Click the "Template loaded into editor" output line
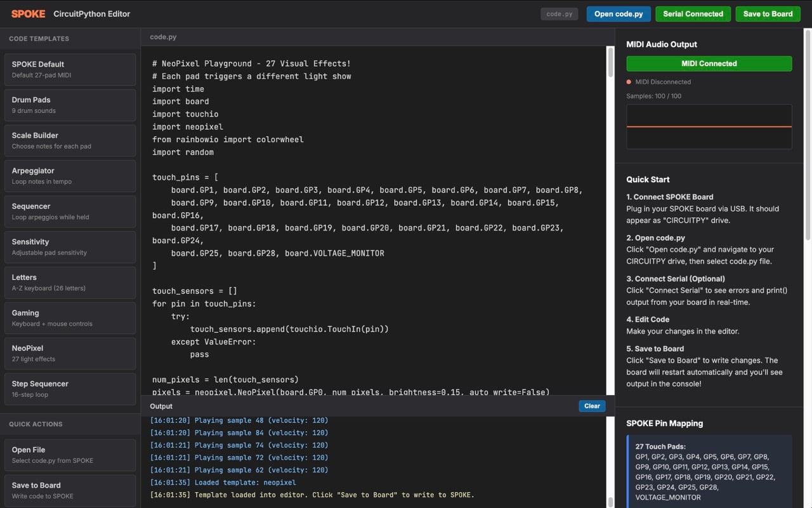Screen dimensions: 812x508 pos(312,495)
